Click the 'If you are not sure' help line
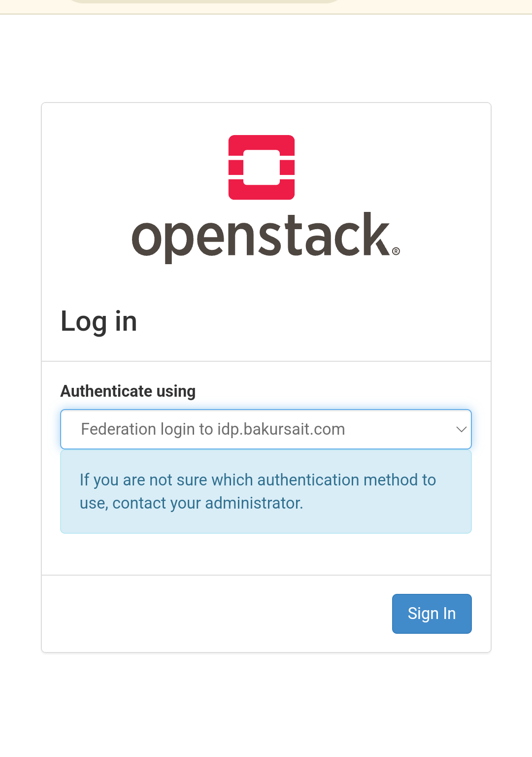This screenshot has height=757, width=532. [x=258, y=480]
